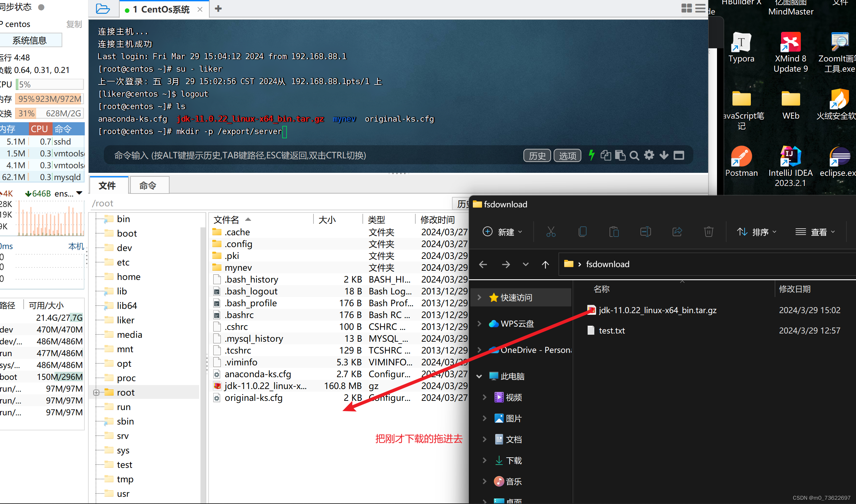
Task: Click the green lightning quick command icon
Action: click(x=591, y=155)
